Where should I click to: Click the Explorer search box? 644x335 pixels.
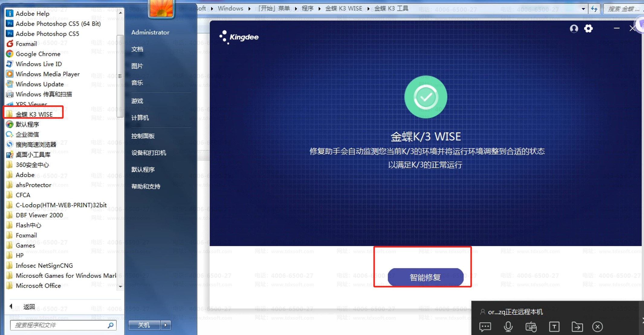pos(623,9)
